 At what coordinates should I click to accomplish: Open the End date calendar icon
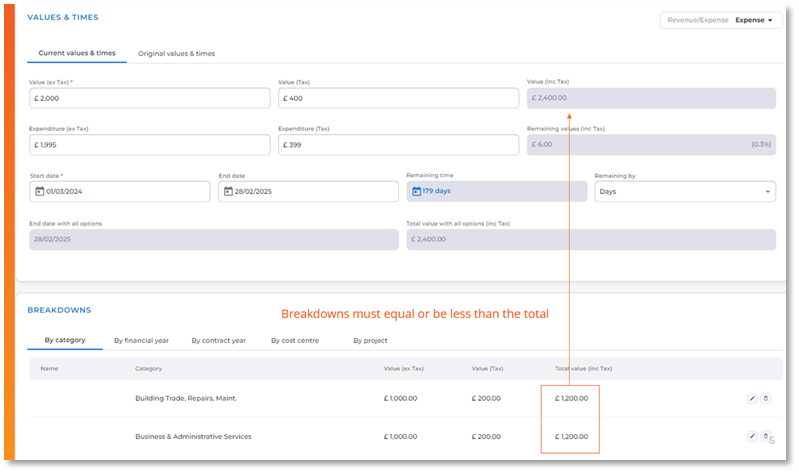click(x=228, y=191)
